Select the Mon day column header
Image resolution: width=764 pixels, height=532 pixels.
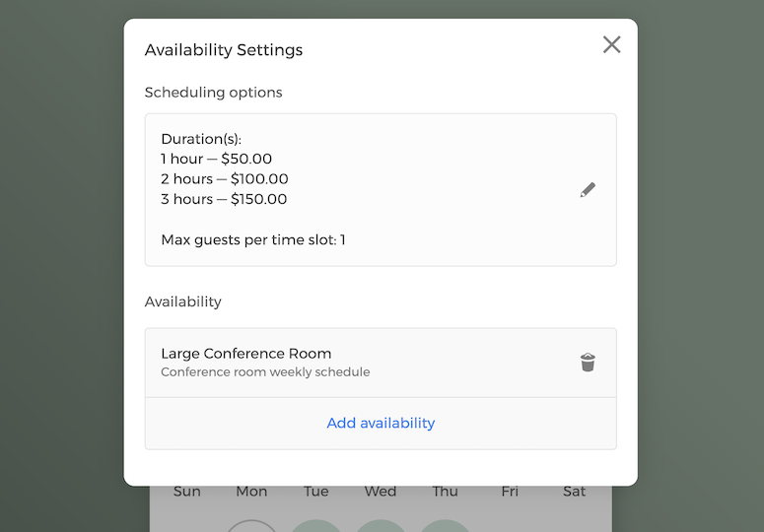(x=251, y=492)
